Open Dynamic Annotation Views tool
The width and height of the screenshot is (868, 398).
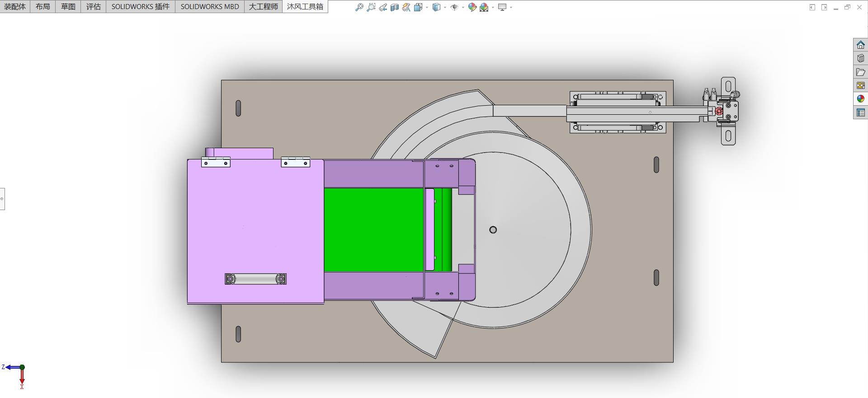click(x=406, y=7)
